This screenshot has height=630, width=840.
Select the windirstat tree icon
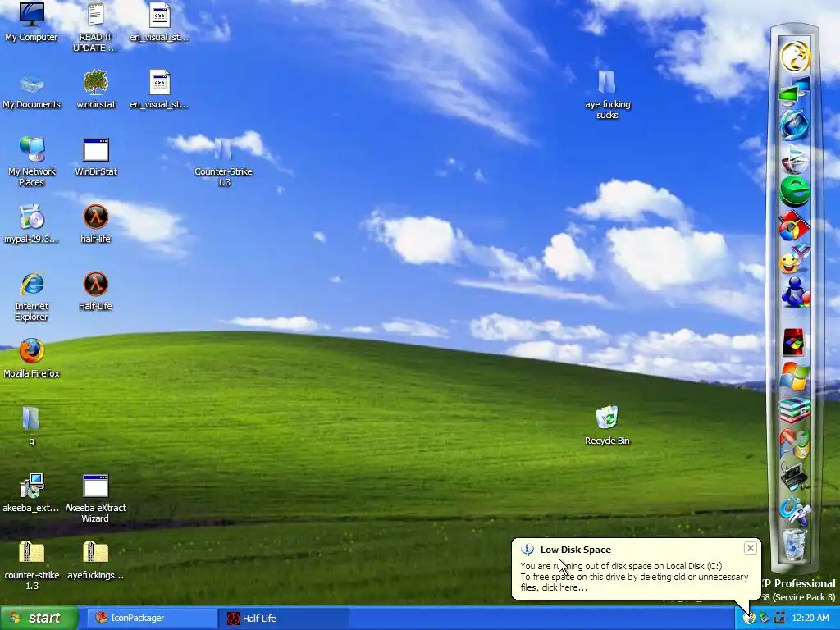point(96,89)
